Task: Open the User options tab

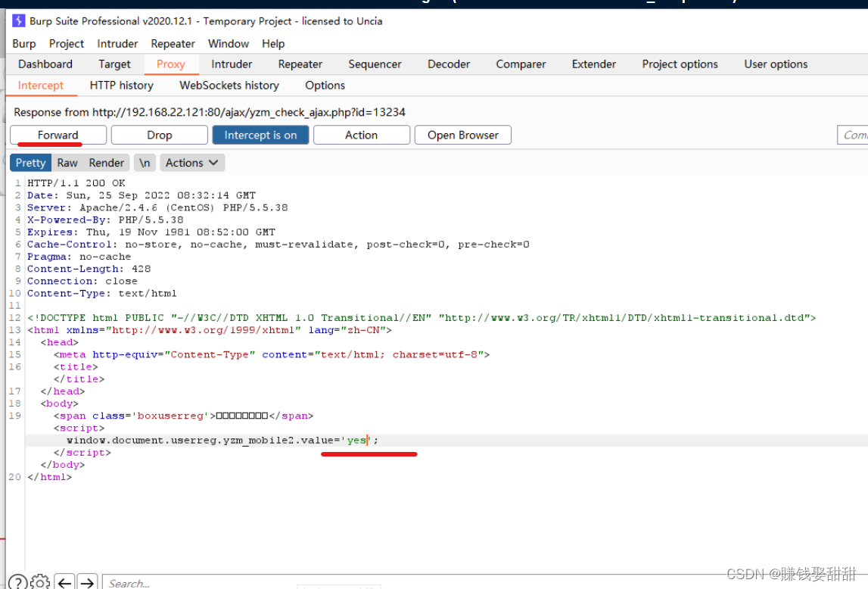Action: [x=776, y=64]
